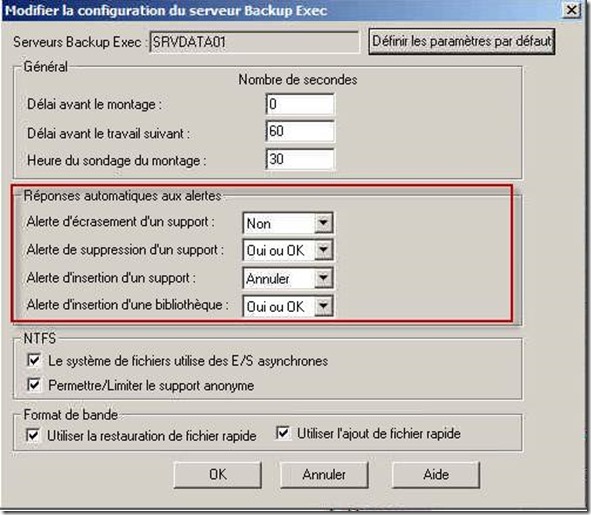Click Définir les paramètres par défaut
Image resolution: width=591 pixels, height=515 pixels.
click(462, 41)
